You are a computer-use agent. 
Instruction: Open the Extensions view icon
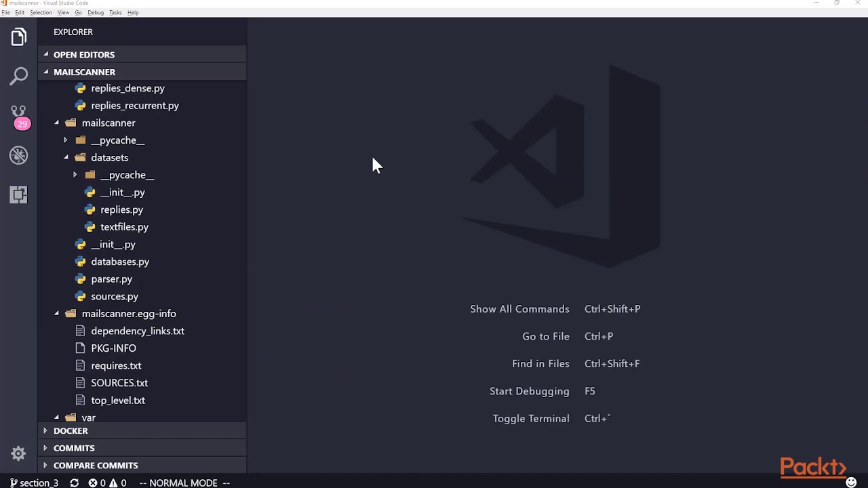[x=18, y=195]
